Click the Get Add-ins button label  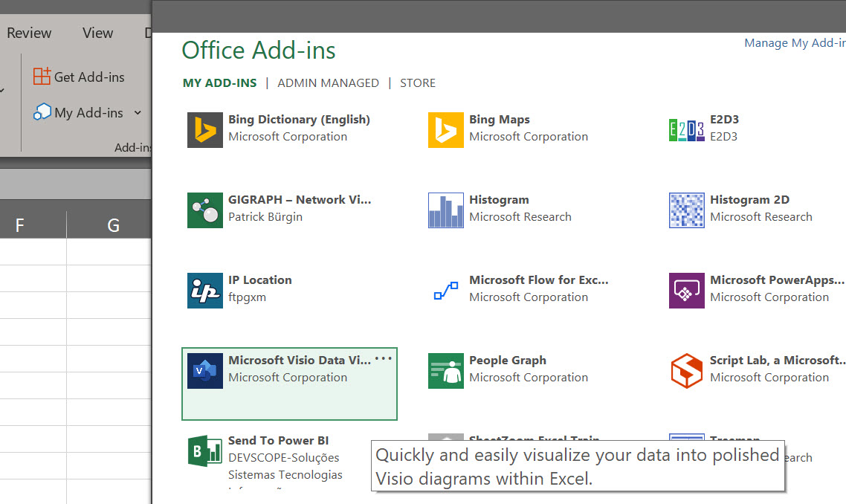(x=89, y=77)
